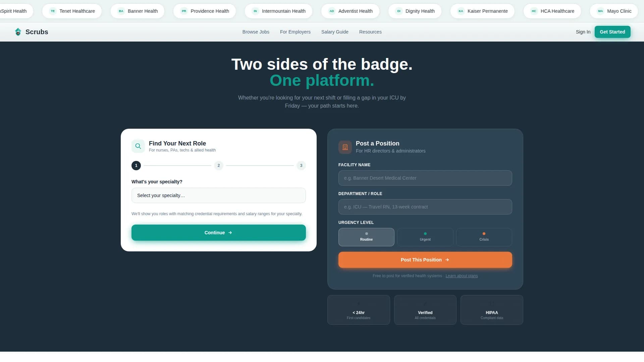Click the green Continue button
Image resolution: width=644 pixels, height=362 pixels.
(218, 233)
